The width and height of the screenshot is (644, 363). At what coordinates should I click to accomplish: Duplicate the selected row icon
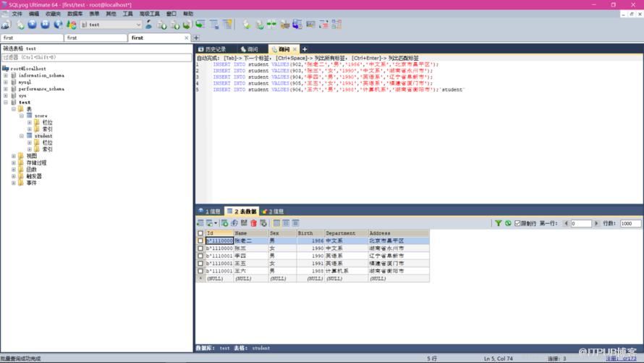pos(234,223)
